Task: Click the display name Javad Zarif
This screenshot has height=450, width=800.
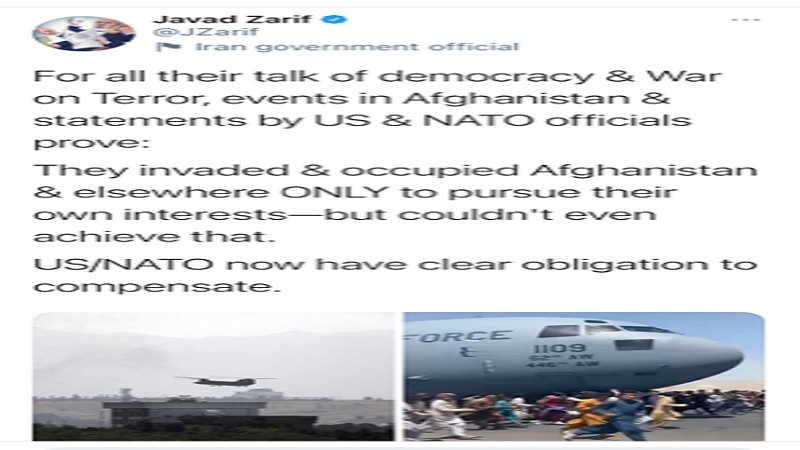Action: tap(232, 19)
